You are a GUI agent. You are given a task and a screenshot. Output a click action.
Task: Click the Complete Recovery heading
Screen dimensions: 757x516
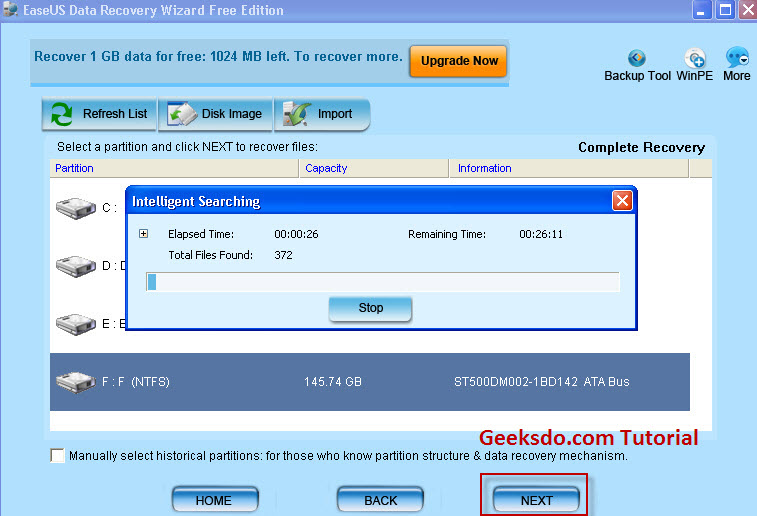[x=641, y=147]
